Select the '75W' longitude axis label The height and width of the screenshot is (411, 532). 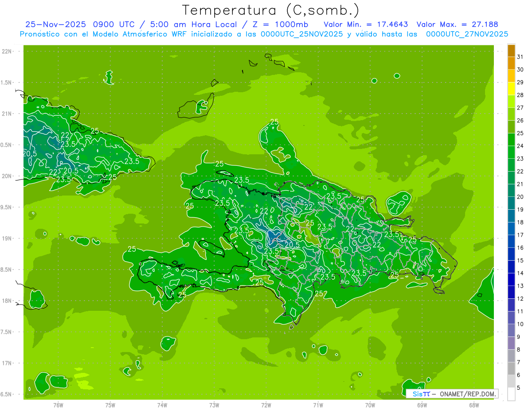point(110,405)
